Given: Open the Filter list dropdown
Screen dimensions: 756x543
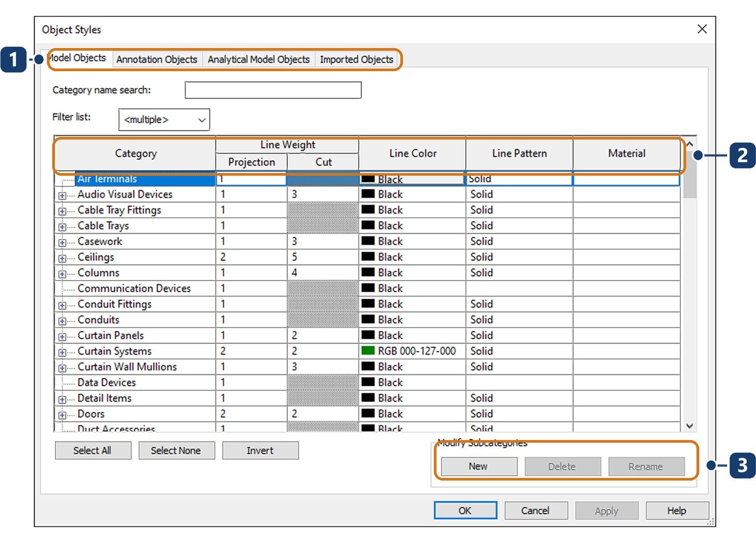Looking at the screenshot, I should coord(164,120).
